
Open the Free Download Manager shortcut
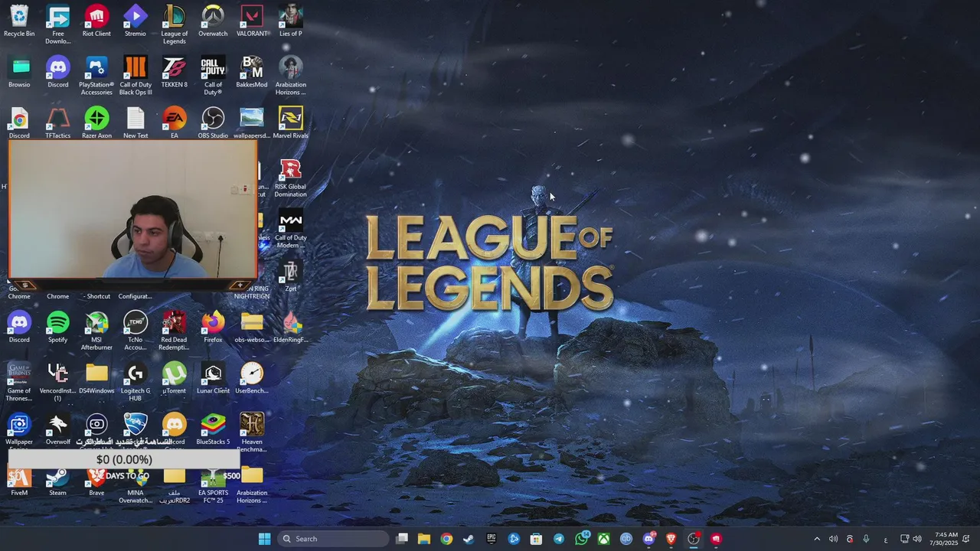[58, 24]
